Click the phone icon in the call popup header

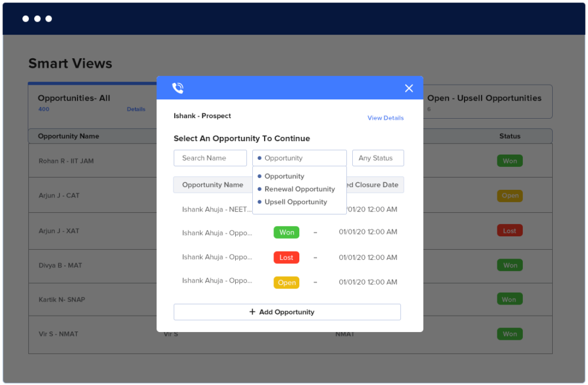coord(178,88)
